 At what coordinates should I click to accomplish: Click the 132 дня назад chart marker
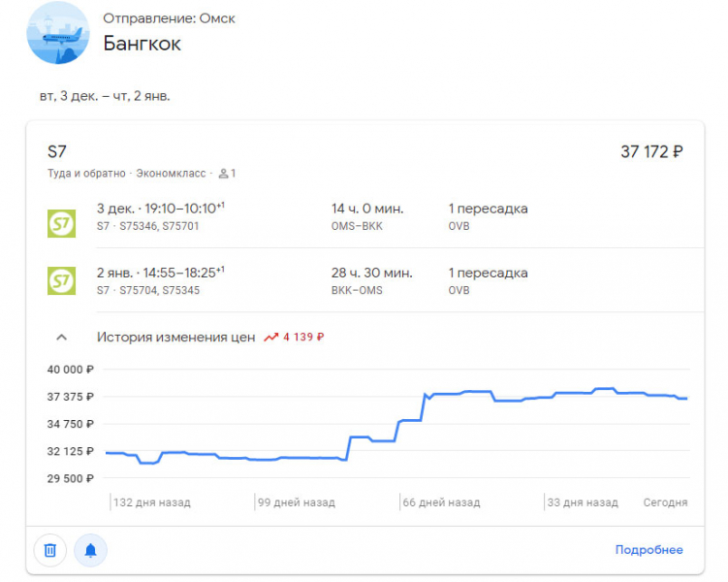tap(152, 502)
